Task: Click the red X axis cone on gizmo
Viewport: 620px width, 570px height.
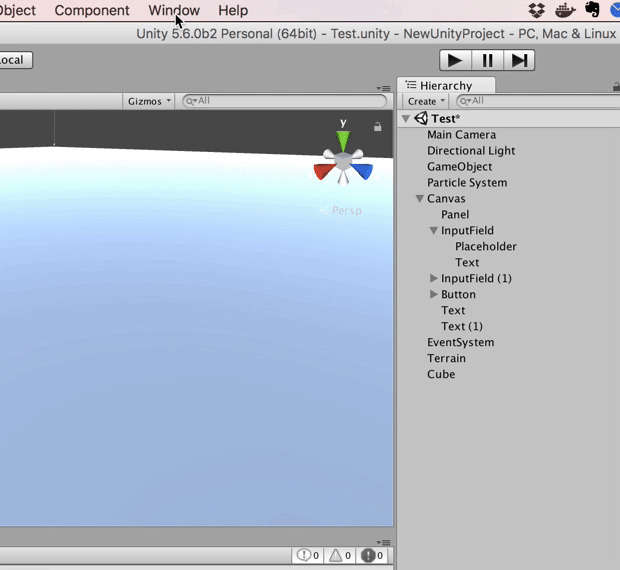Action: click(323, 172)
